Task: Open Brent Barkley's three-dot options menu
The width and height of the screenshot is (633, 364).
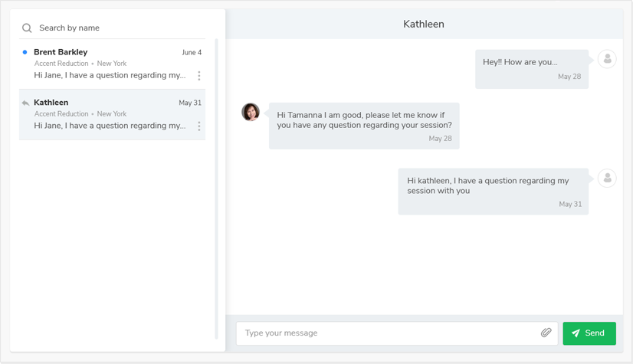Action: [199, 76]
